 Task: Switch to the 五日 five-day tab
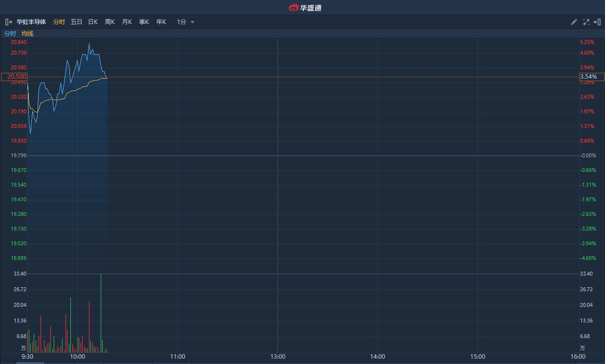76,22
